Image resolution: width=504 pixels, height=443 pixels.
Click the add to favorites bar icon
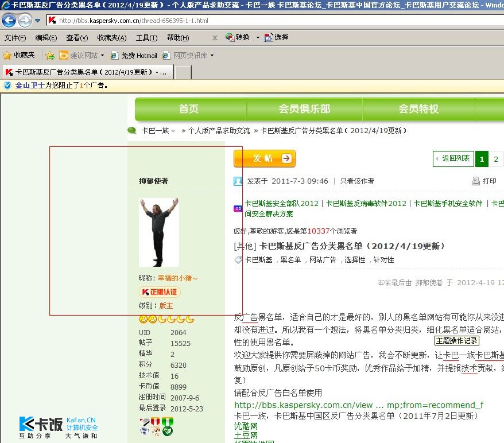50,56
